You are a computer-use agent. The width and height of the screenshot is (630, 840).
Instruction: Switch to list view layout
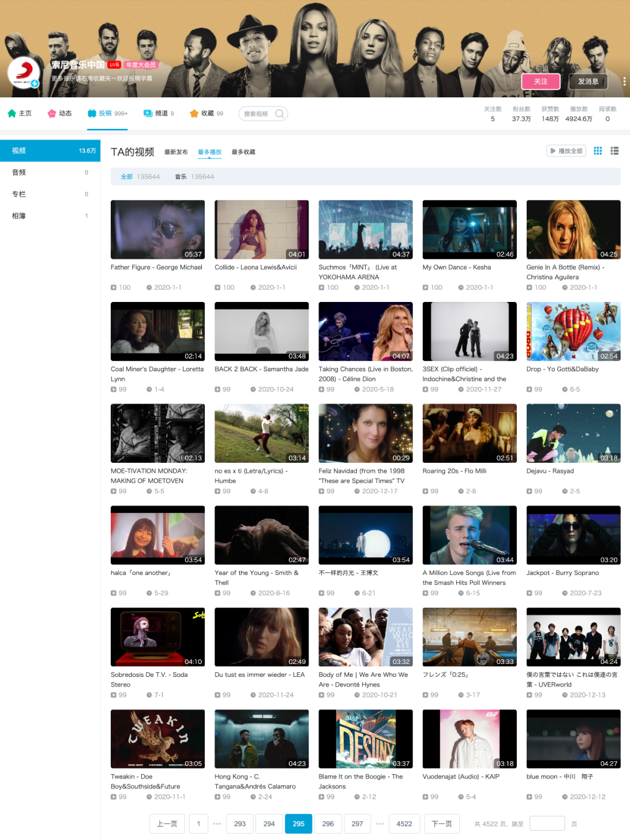point(614,151)
